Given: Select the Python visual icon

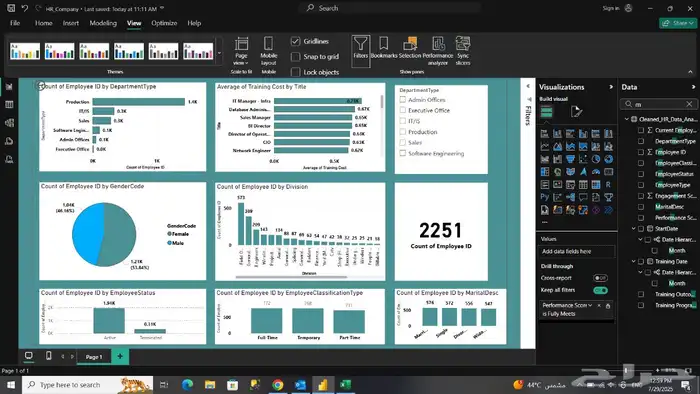Looking at the screenshot, I should pos(545,197).
